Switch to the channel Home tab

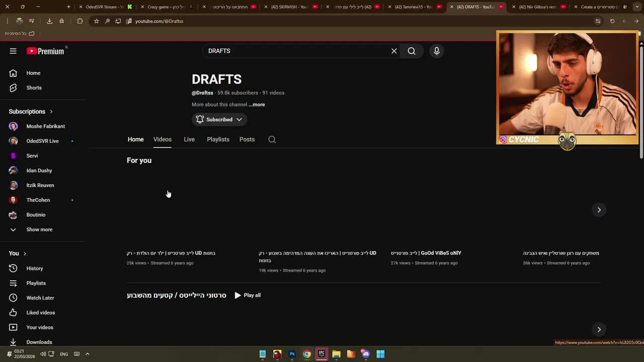135,139
